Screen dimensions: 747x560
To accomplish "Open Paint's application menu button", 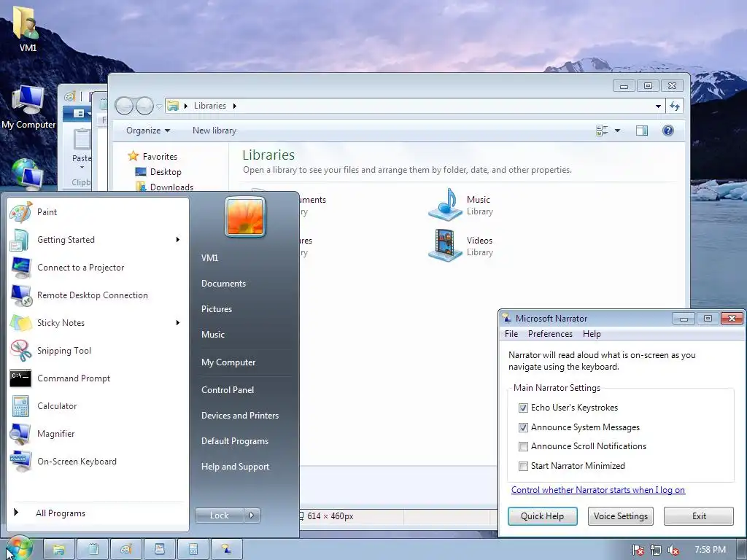I will pyautogui.click(x=79, y=113).
